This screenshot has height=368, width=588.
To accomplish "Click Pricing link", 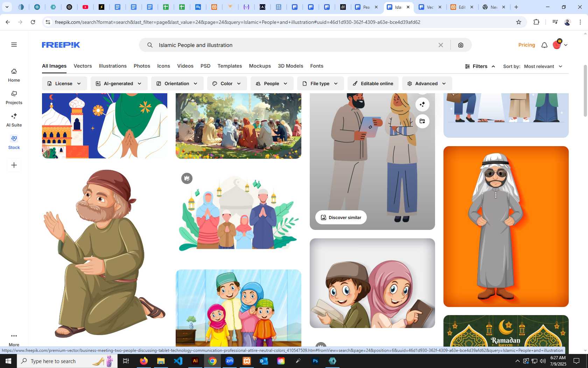I will coord(527,45).
